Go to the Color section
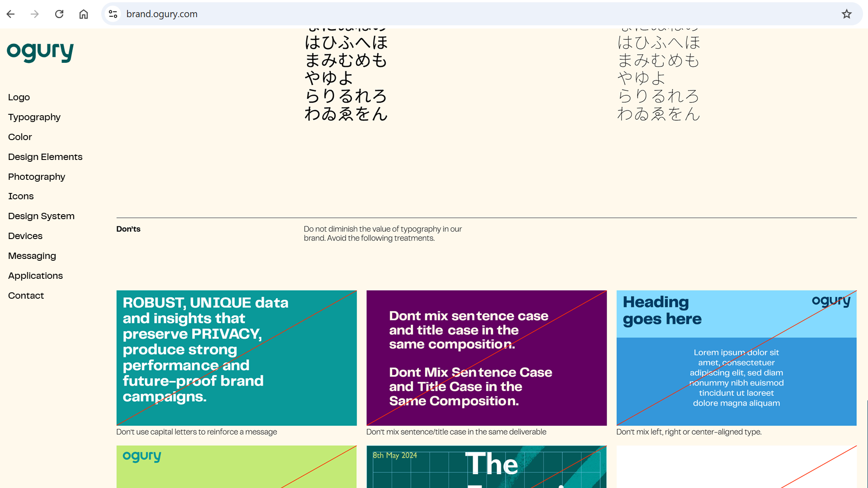 20,137
